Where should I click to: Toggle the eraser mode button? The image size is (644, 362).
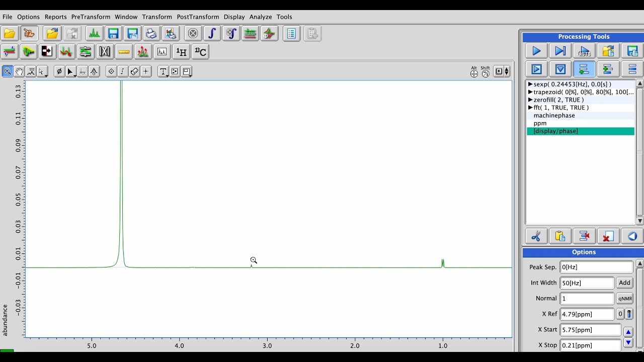(x=134, y=71)
